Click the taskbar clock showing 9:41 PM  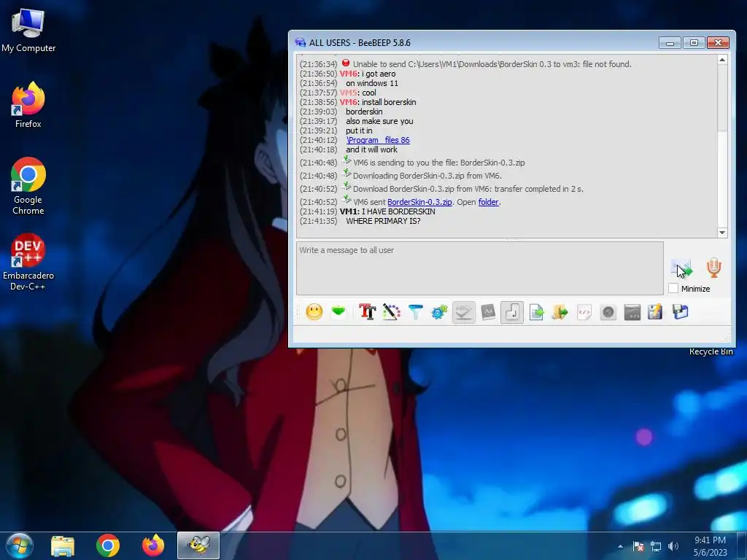pos(710,546)
